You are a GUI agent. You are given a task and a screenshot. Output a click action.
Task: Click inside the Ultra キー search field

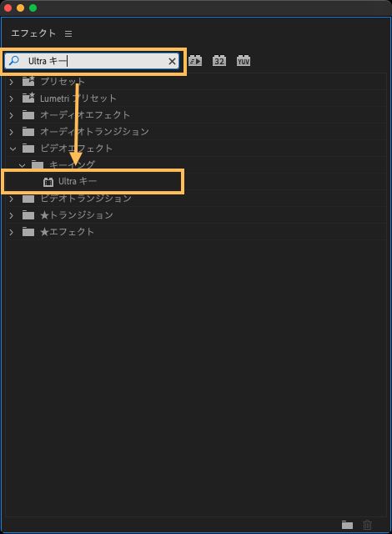click(92, 61)
